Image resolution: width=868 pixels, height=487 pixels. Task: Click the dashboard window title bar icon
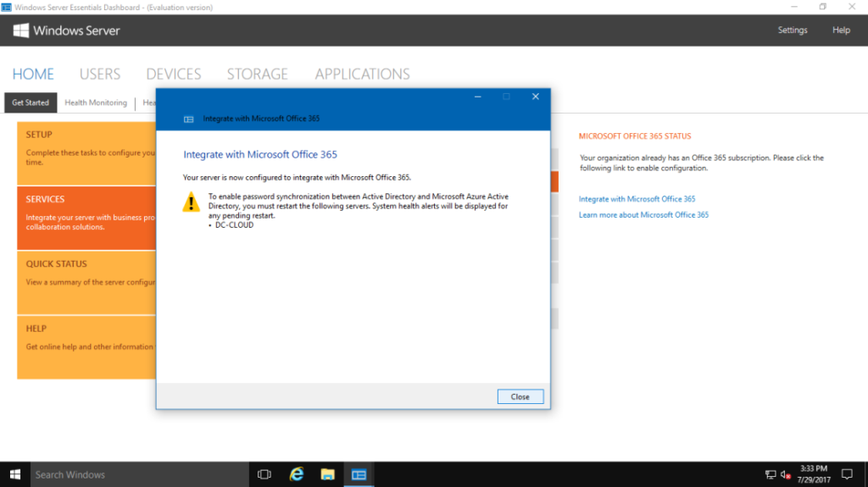click(7, 7)
